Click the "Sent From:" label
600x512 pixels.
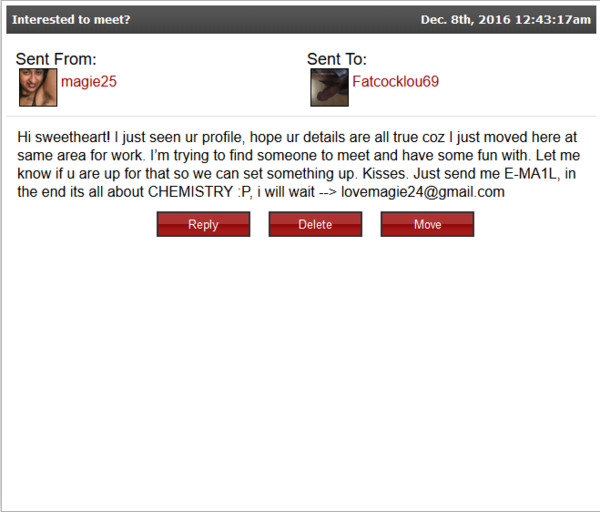pos(56,59)
